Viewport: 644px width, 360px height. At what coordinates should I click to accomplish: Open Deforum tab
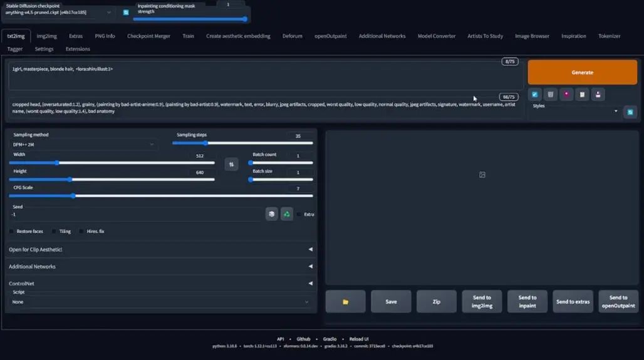(292, 36)
